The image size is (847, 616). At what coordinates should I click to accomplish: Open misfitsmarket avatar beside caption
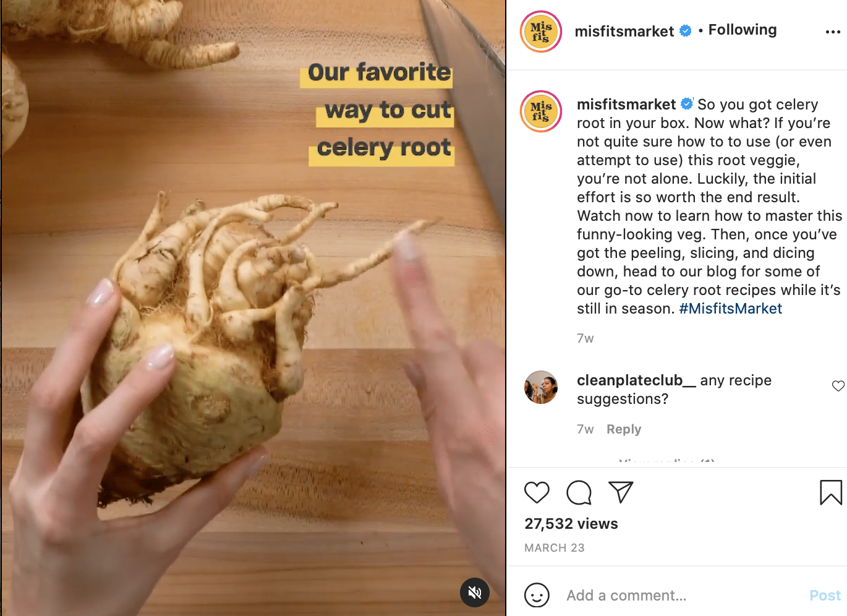click(541, 111)
